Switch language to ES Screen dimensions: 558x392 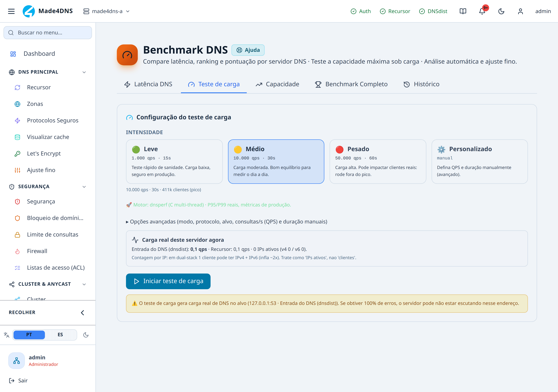tap(60, 335)
